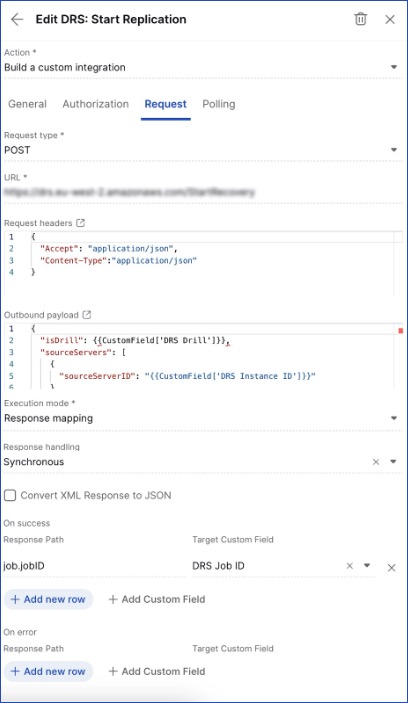Switch to the General tab

click(x=27, y=104)
